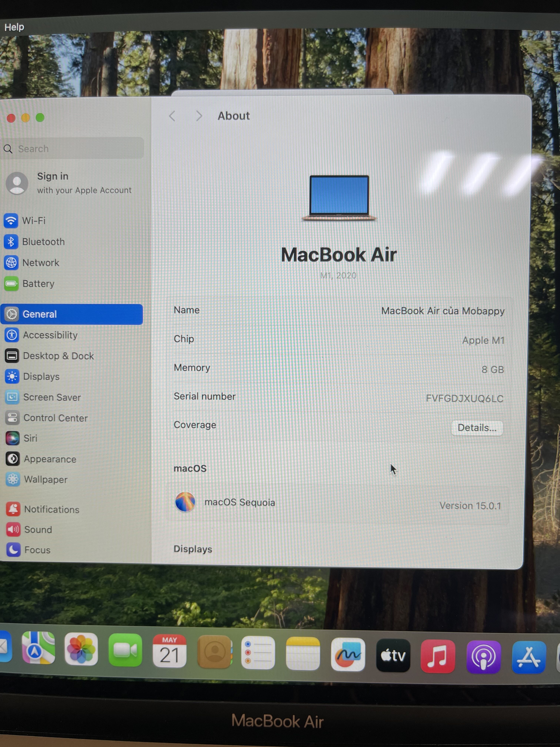Open Control Center settings

tap(71, 418)
